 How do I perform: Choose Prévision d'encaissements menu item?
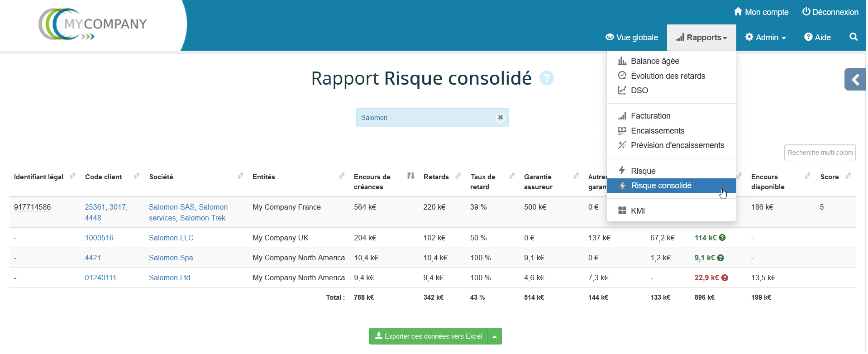(x=677, y=145)
